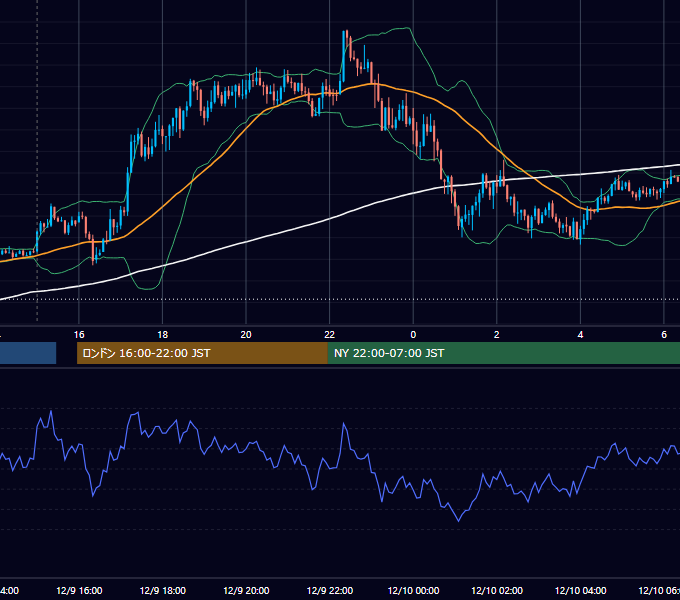The height and width of the screenshot is (600, 680).
Task: Click the 12/10 00:00 date label
Action: coord(413,590)
